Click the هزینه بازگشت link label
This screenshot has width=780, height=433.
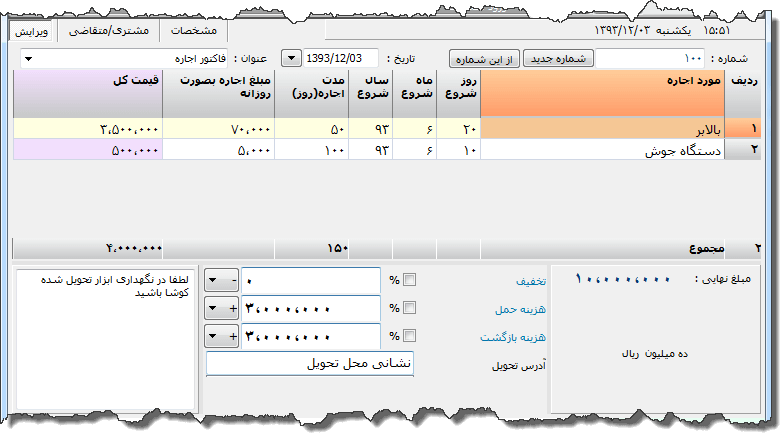click(513, 337)
